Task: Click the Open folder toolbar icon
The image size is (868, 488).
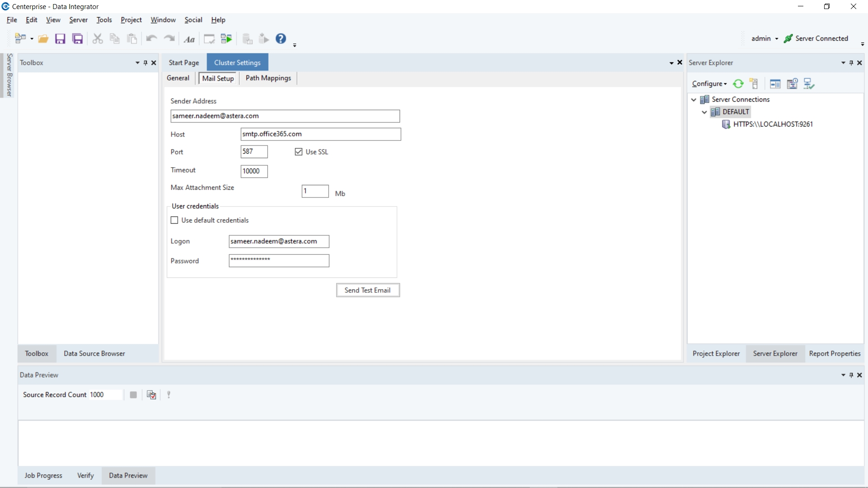Action: [43, 39]
